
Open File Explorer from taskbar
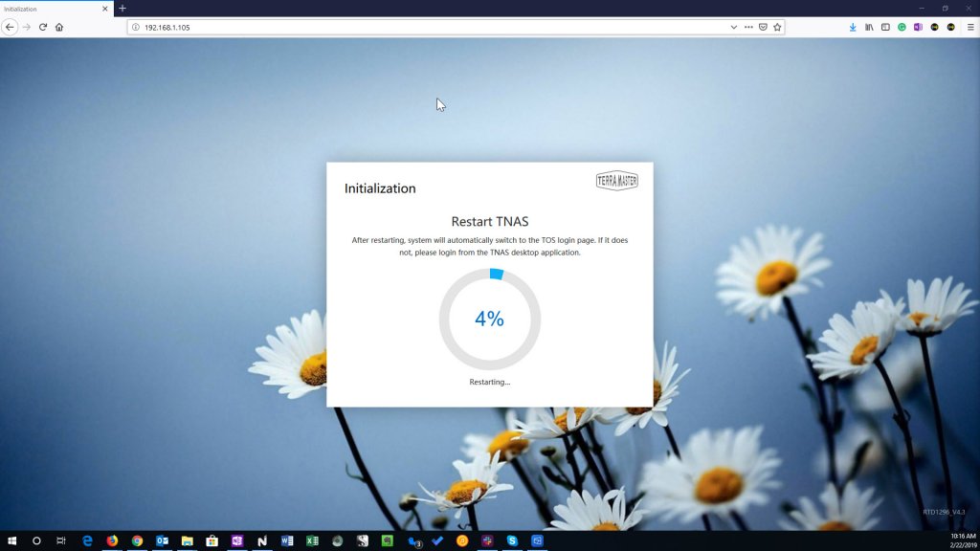[x=188, y=541]
